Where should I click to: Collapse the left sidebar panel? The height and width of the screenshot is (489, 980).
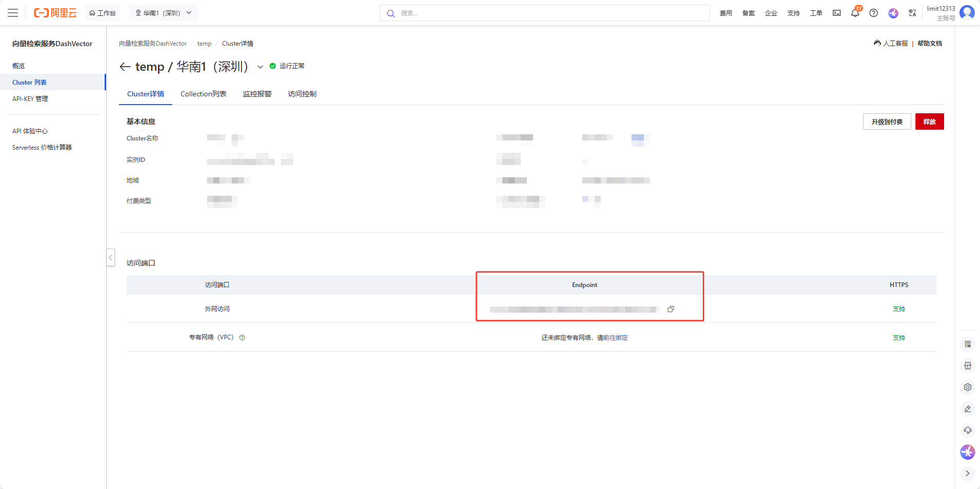110,257
